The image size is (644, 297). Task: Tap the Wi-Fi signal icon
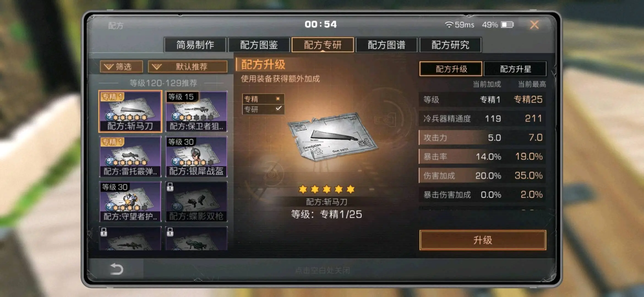pyautogui.click(x=449, y=25)
